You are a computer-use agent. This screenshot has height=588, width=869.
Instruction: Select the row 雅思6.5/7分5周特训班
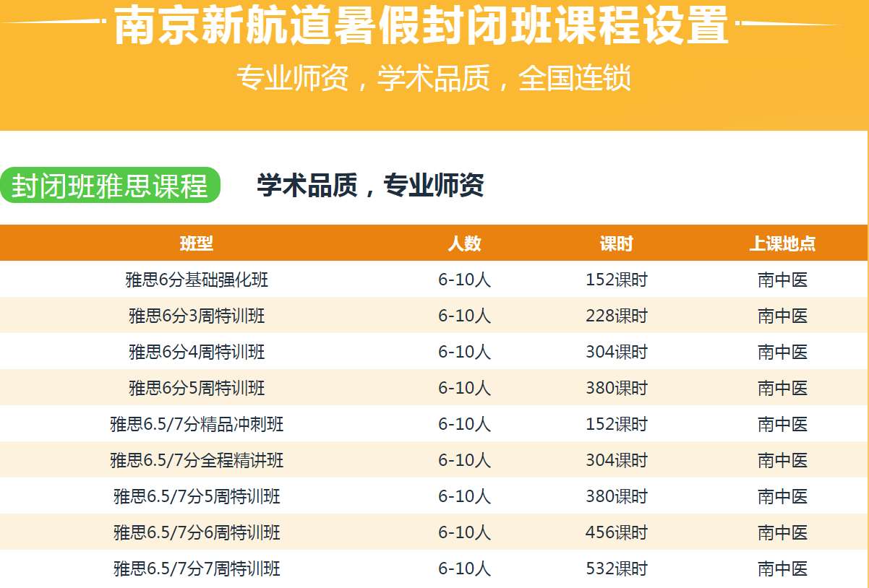pos(434,496)
